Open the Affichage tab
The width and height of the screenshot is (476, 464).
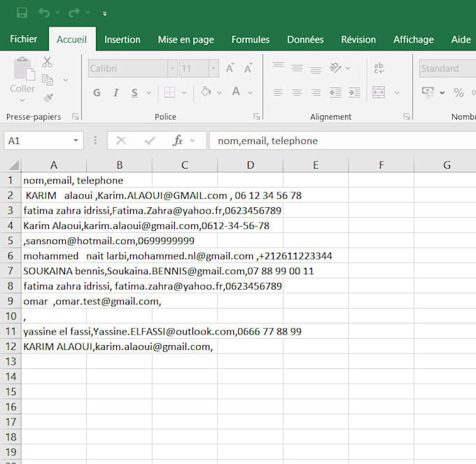(414, 39)
